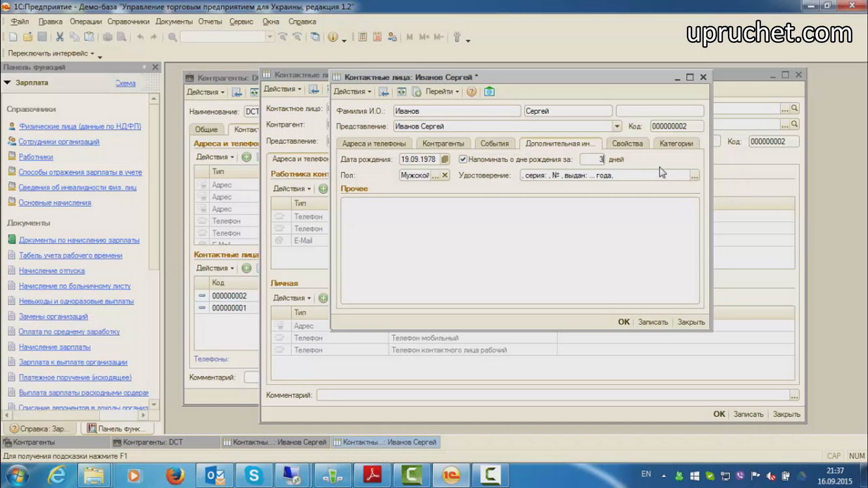Open Действия dropdown in Контрагенты window
Viewport: 868px width, 488px height.
point(206,92)
